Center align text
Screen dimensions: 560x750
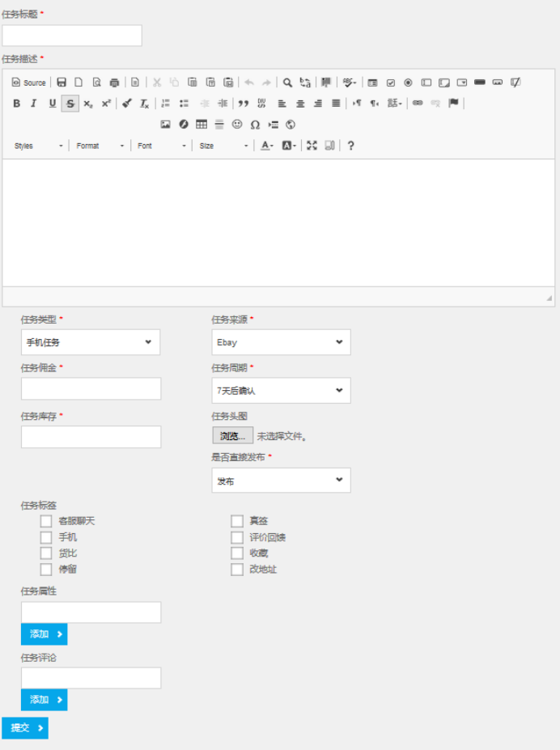coord(300,104)
